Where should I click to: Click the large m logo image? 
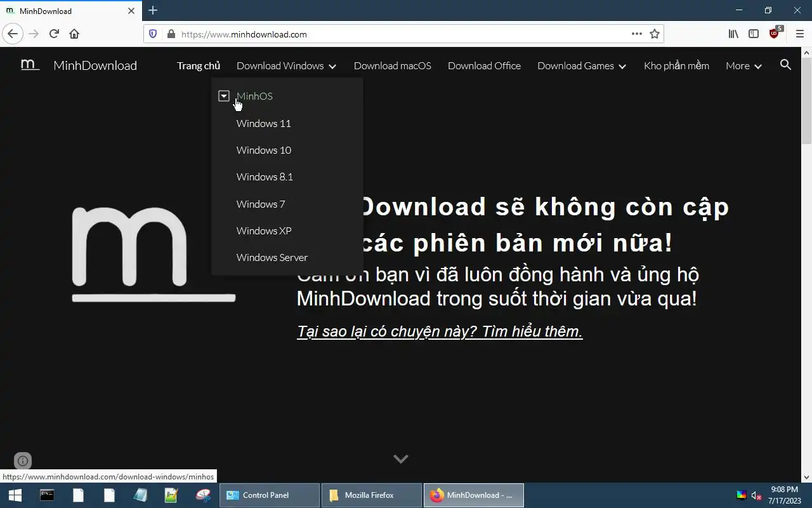(154, 254)
